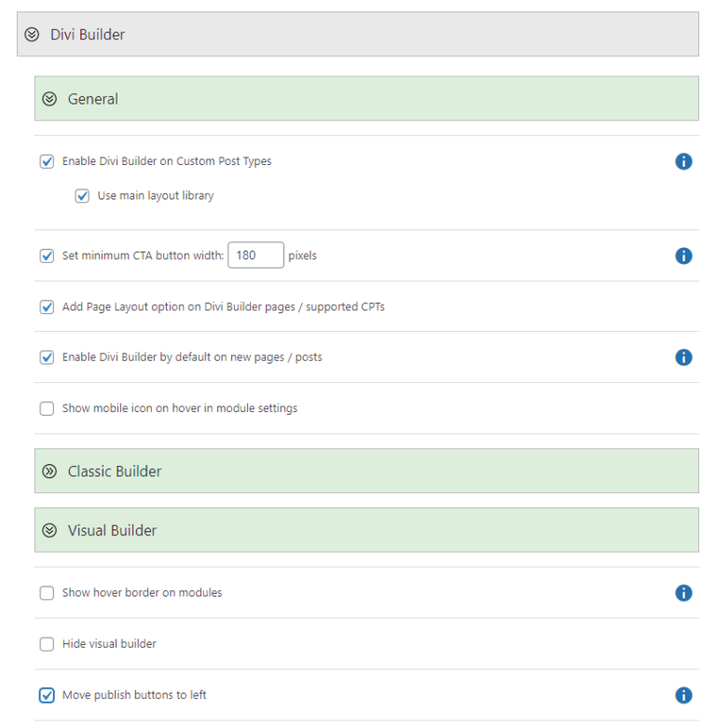Collapse the General section header bar
This screenshot has width=716, height=728.
[366, 99]
